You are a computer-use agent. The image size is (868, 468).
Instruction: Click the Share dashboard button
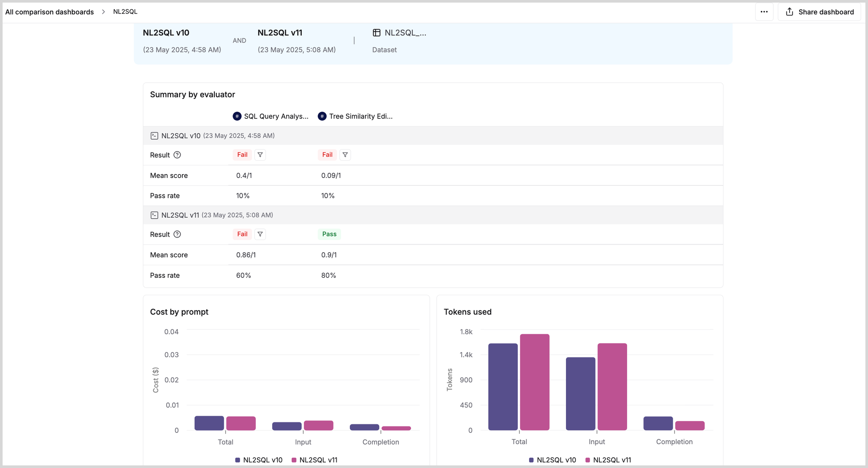[819, 12]
